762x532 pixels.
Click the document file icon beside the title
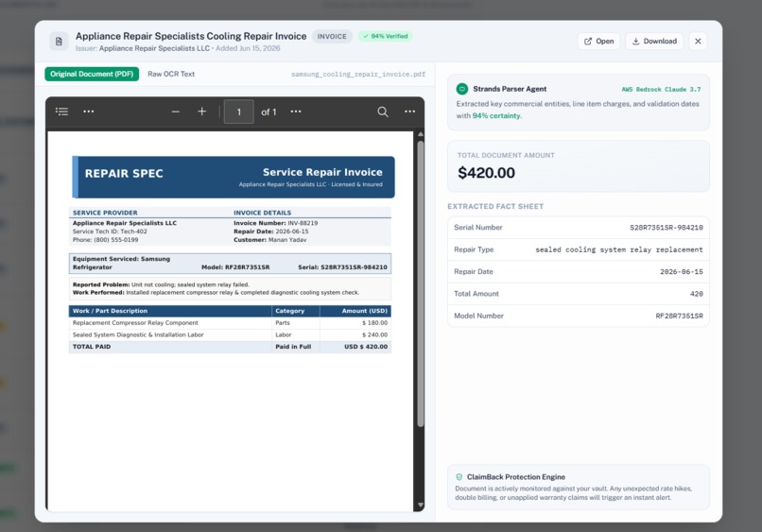click(59, 42)
